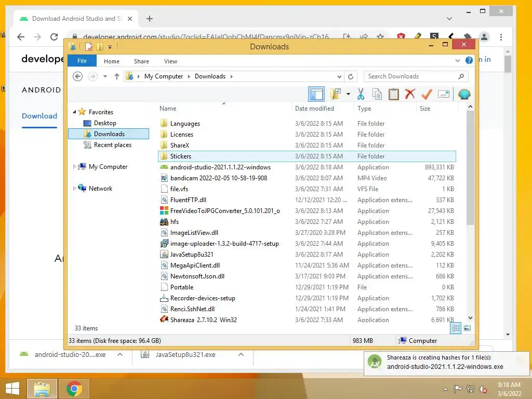
Task: Click the Paste clipboard icon
Action: coord(394,94)
